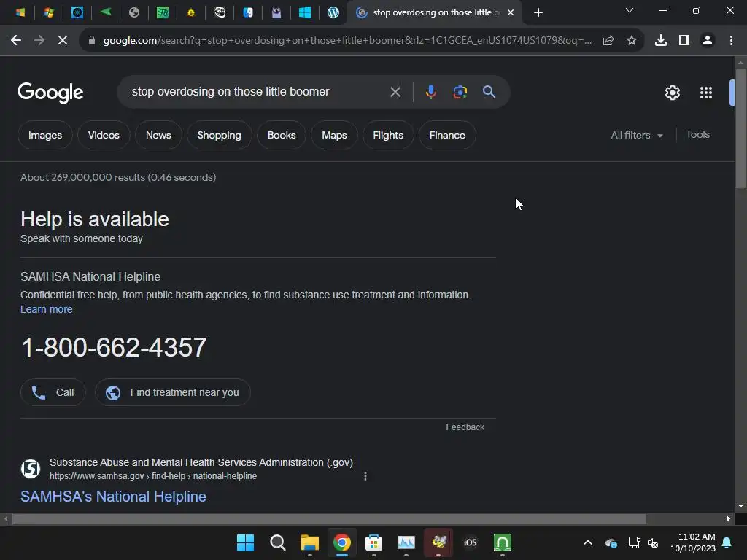
Task: Open Windows taskbar search
Action: click(277, 542)
